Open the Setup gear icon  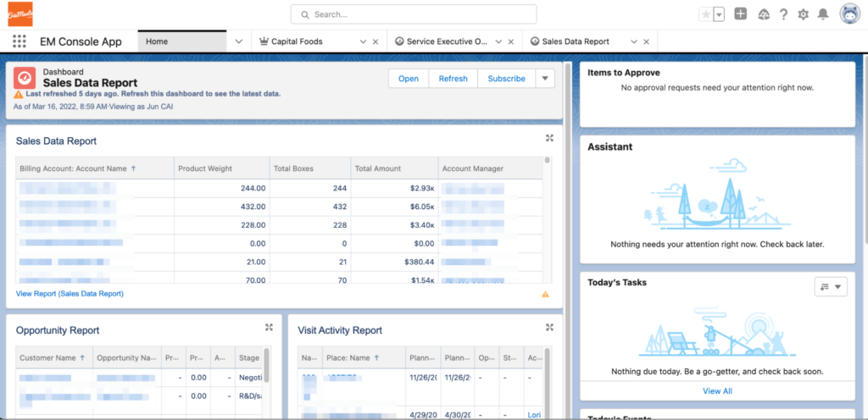point(804,15)
